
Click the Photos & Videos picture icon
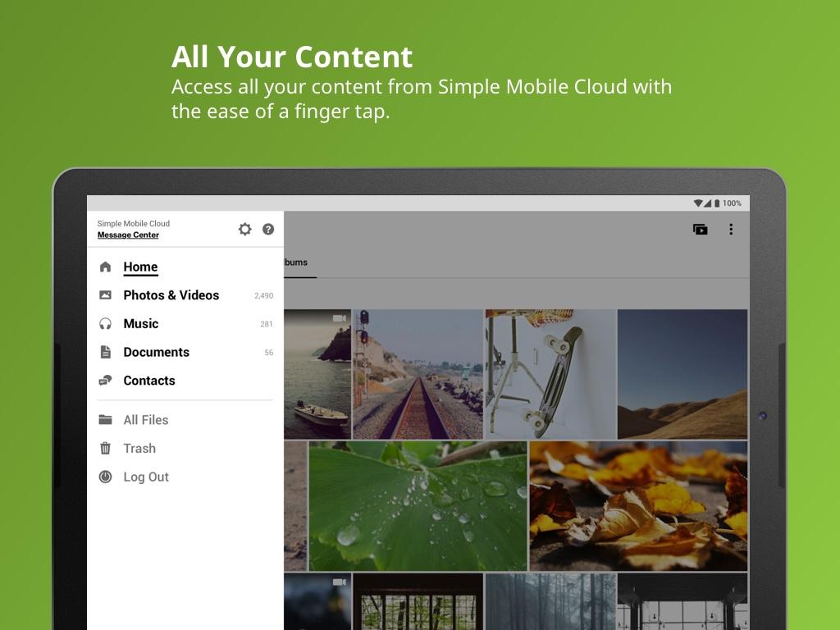106,295
